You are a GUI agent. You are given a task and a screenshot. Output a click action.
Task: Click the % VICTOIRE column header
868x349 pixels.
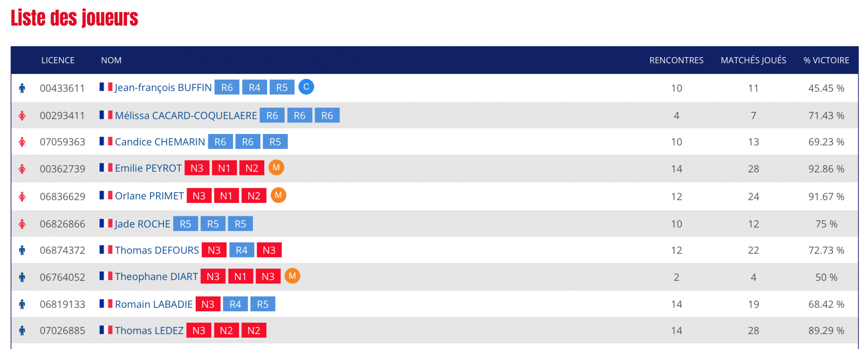(x=826, y=60)
